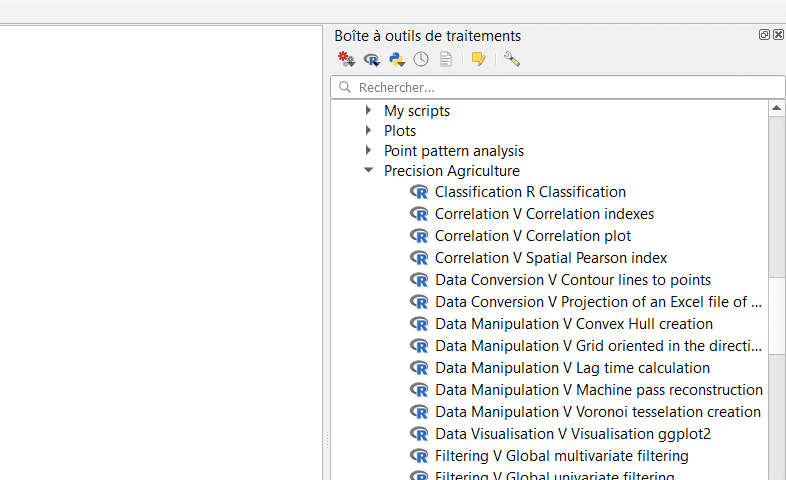Click the Rechercher search field
Viewport: 786px width, 480px height.
tap(557, 88)
